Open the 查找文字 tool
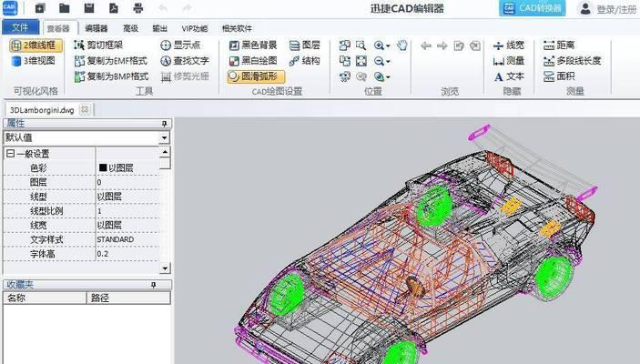The image size is (640, 364). coord(185,61)
